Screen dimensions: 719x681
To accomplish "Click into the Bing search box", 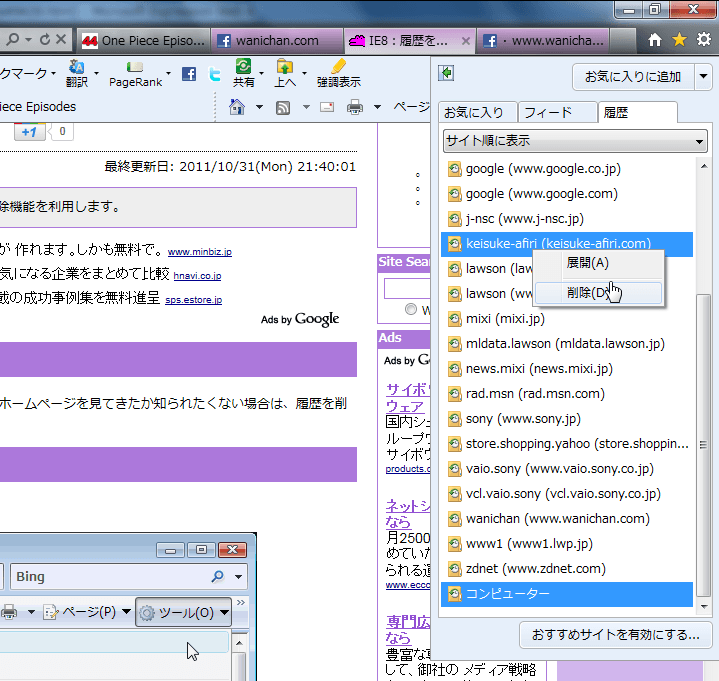I will (x=112, y=576).
